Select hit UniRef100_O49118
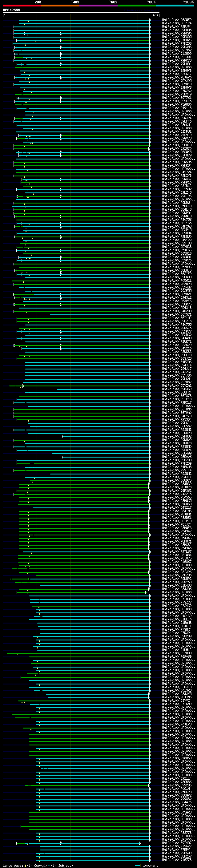 177,108
